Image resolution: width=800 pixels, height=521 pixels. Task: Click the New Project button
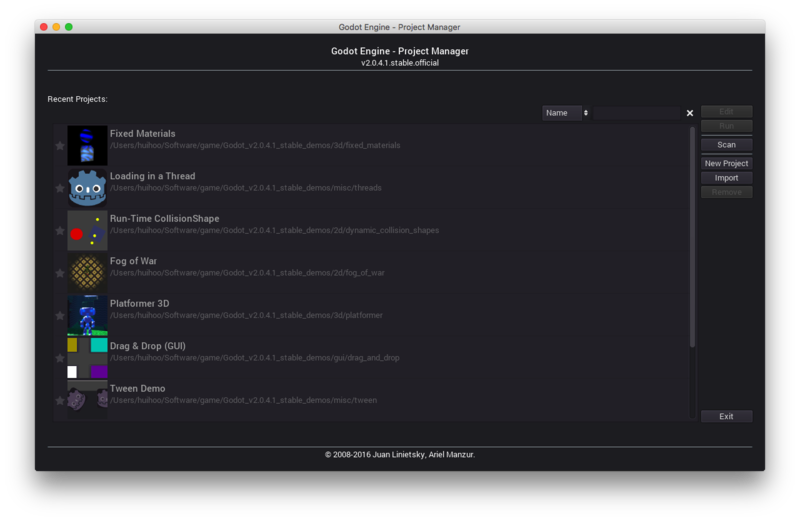[727, 163]
